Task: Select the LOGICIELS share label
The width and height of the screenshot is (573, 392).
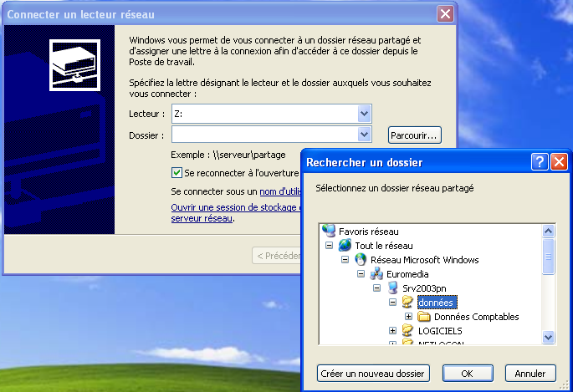Action: pos(440,331)
